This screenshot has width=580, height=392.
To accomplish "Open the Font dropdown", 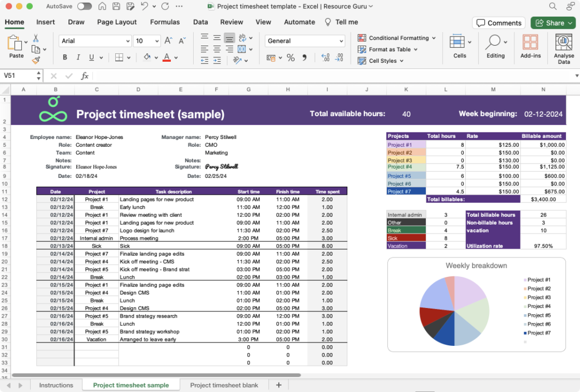I will tap(95, 41).
